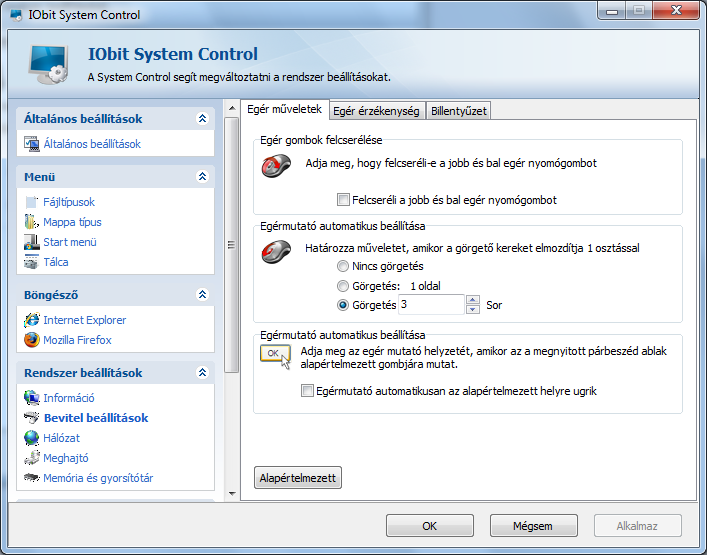
Task: Click the Internet Explorer icon
Action: [x=32, y=320]
